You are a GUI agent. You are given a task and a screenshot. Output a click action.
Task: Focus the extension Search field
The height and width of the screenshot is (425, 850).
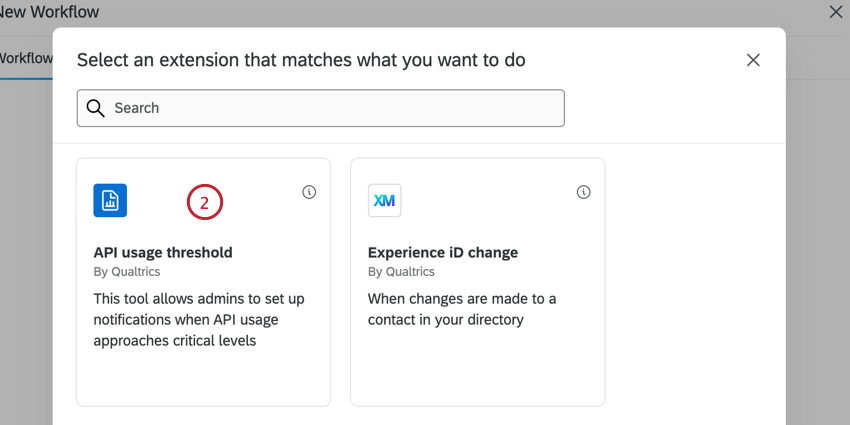(330, 108)
